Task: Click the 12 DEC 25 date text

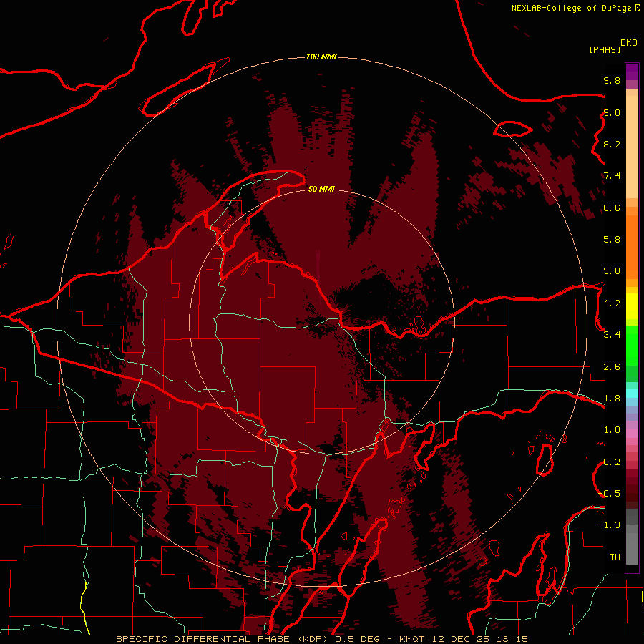Action: pos(460,639)
